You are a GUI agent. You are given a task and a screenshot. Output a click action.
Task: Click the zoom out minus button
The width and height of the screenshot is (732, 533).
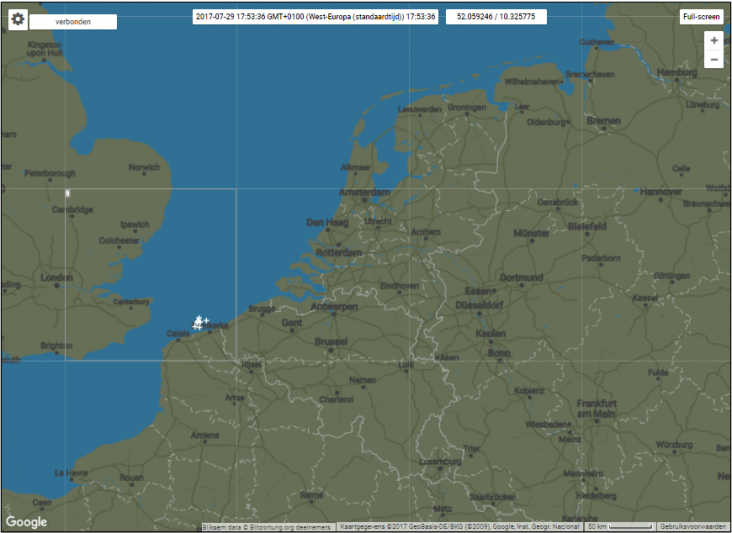(x=713, y=60)
